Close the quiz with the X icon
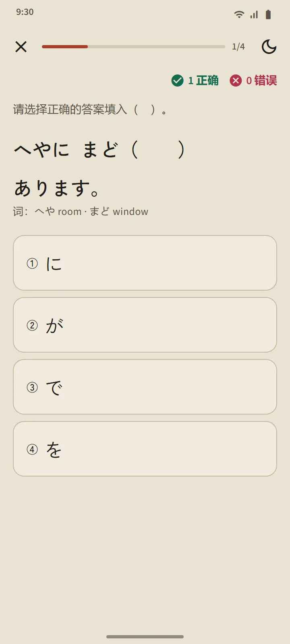The image size is (290, 644). click(x=21, y=47)
